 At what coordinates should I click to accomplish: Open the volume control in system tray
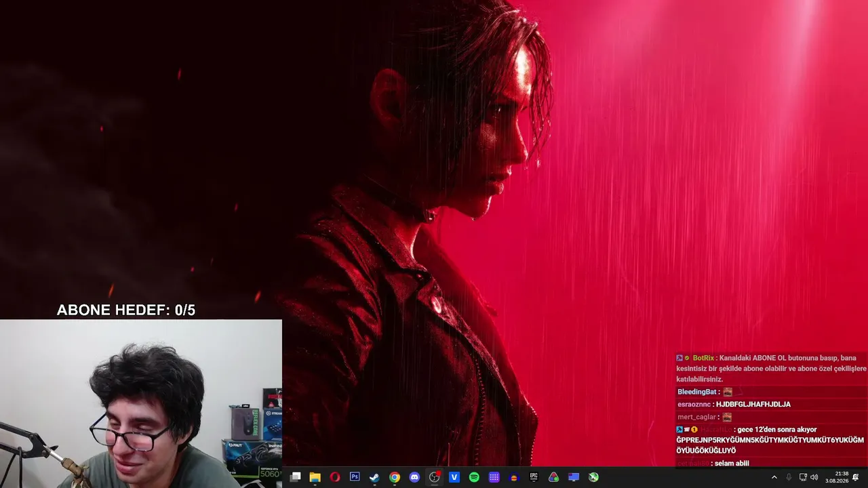click(814, 477)
